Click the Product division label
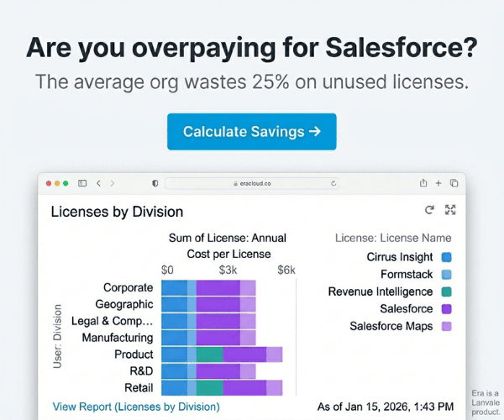Image resolution: width=504 pixels, height=420 pixels. [134, 354]
